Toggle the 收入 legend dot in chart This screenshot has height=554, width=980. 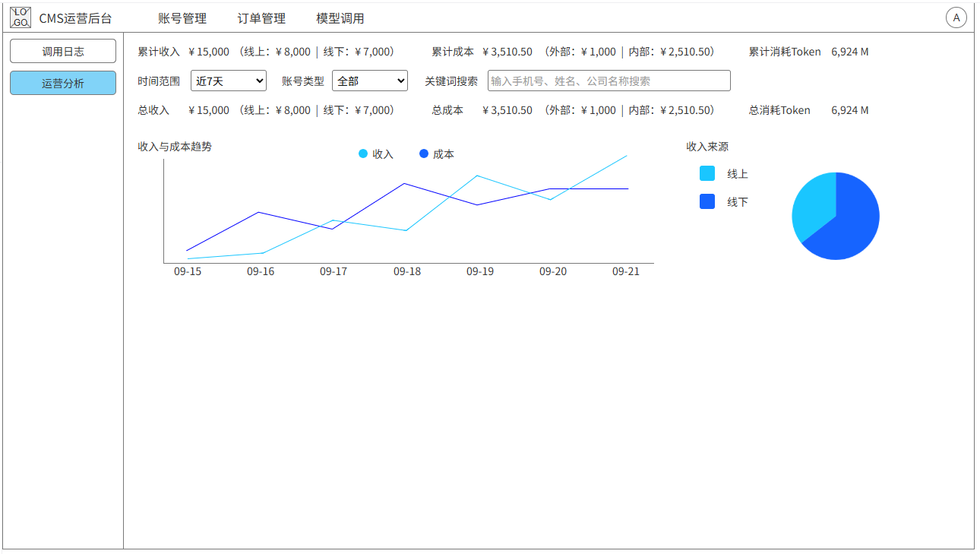pos(363,154)
